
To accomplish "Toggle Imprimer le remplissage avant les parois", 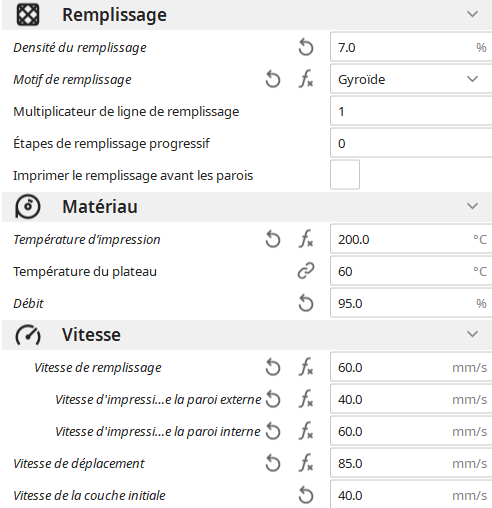I will [345, 175].
